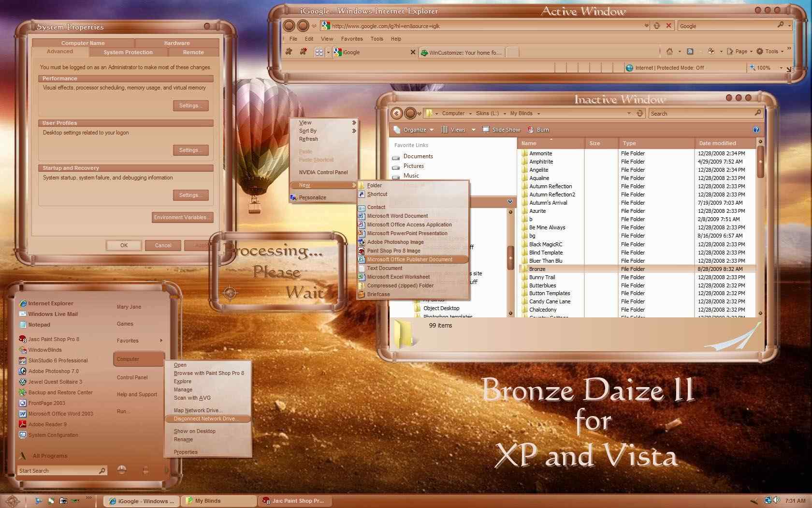
Task: Click the Back button in Internet Explorer
Action: pos(289,26)
